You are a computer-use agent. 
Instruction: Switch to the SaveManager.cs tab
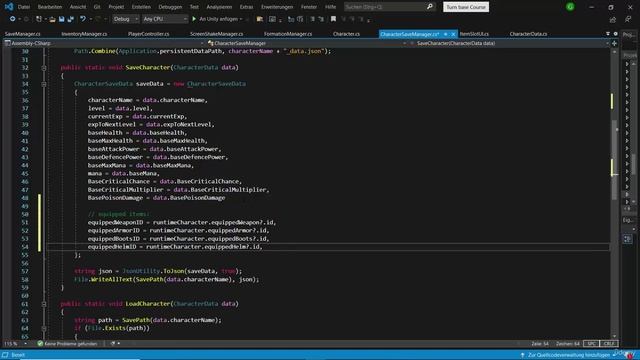pos(23,34)
